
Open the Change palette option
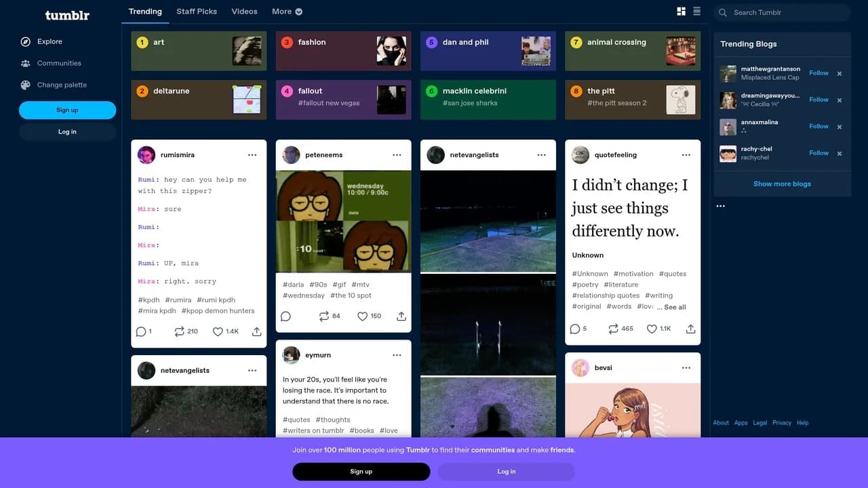coord(62,85)
